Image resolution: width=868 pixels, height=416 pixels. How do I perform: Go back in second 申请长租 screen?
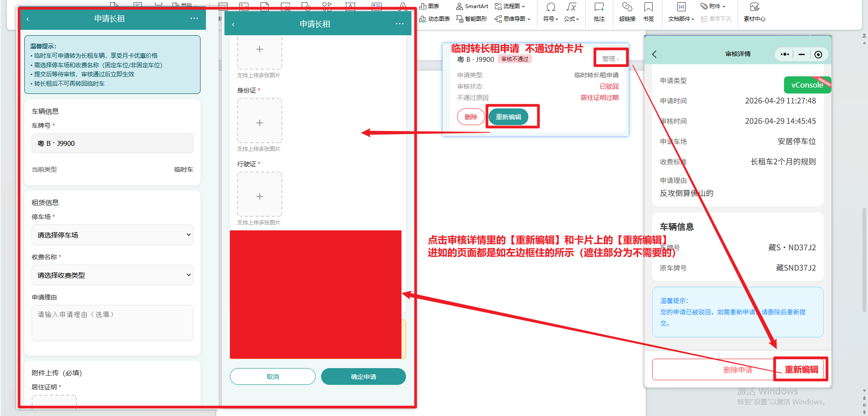(x=233, y=24)
